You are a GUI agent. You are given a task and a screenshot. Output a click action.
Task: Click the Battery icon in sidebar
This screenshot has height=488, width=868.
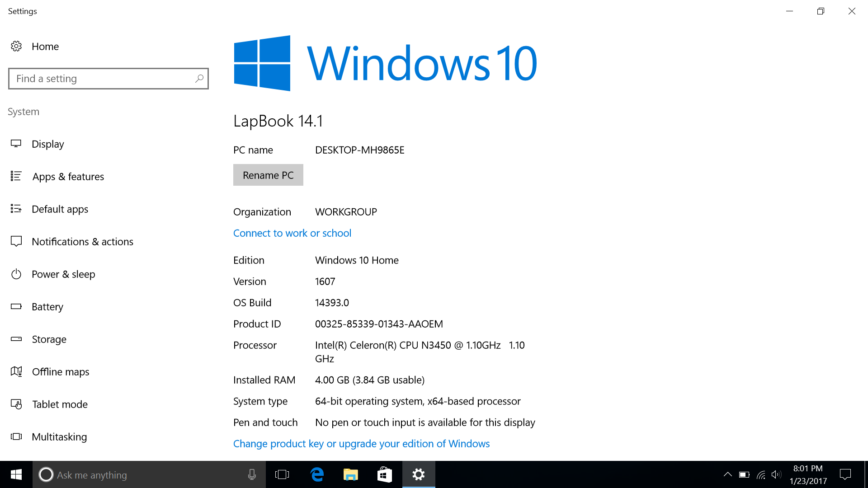pyautogui.click(x=16, y=306)
